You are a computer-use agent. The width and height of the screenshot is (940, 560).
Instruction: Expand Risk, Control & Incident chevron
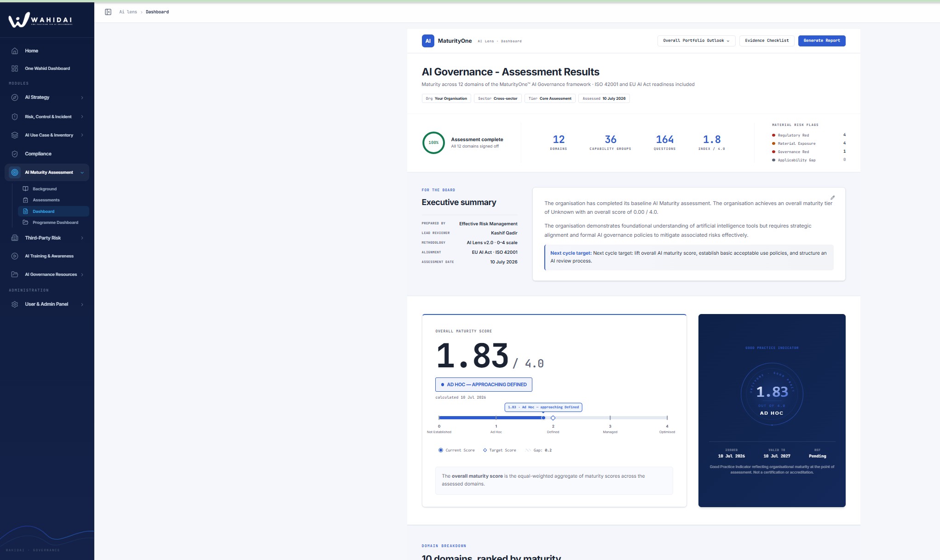[x=82, y=117]
